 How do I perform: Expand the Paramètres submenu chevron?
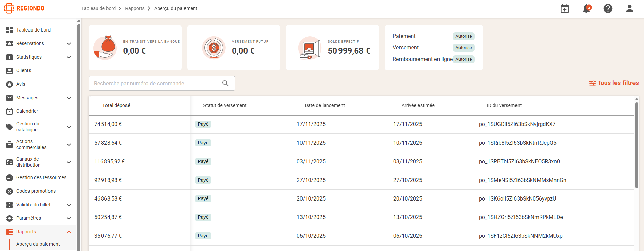point(69,218)
